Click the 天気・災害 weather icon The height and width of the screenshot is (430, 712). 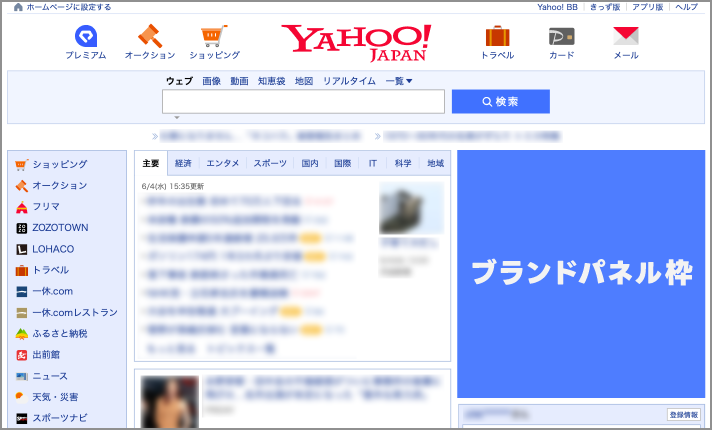pyautogui.click(x=21, y=397)
